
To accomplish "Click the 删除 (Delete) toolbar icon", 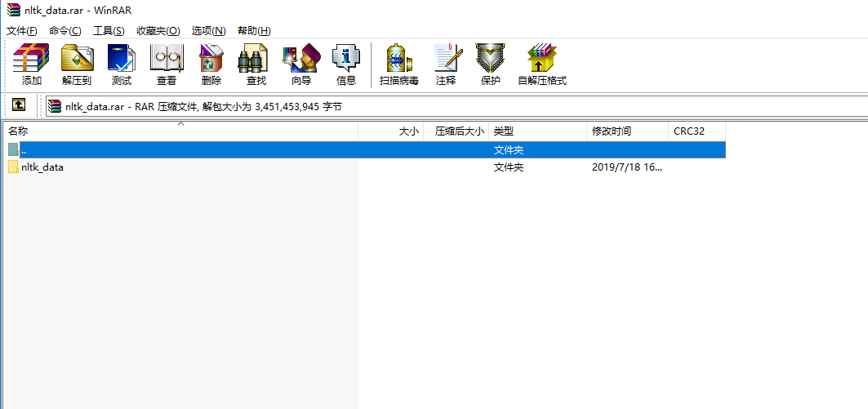I will (x=211, y=58).
